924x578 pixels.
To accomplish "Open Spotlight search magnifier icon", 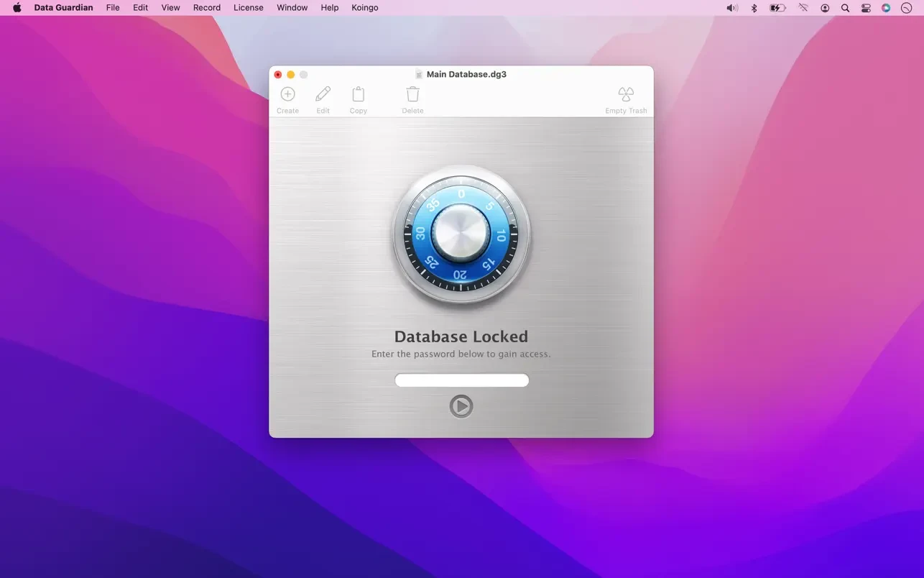I will tap(845, 8).
